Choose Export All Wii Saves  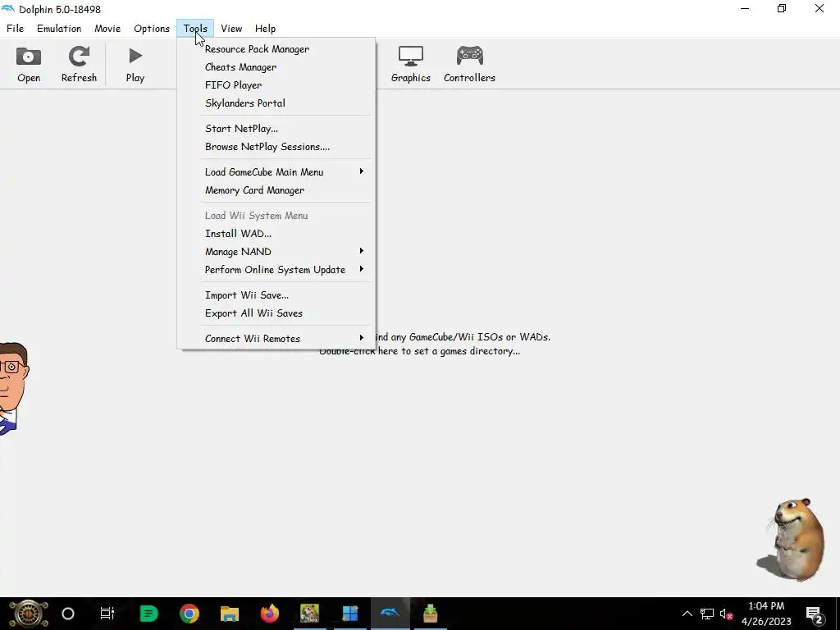(x=276, y=313)
